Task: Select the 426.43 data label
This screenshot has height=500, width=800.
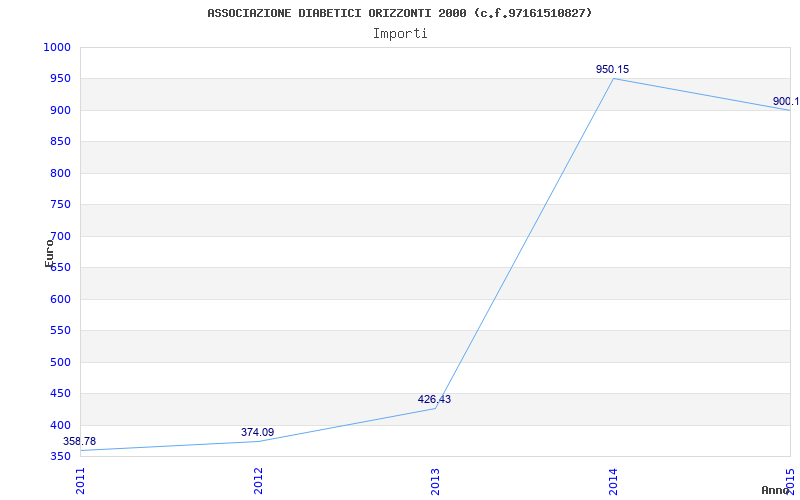Action: pos(434,399)
